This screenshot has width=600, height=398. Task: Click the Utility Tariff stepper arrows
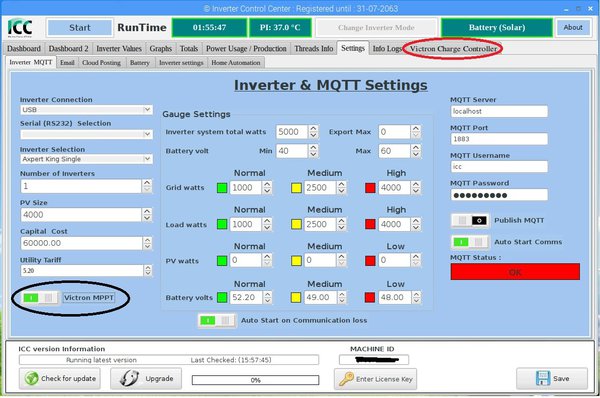[148, 271]
